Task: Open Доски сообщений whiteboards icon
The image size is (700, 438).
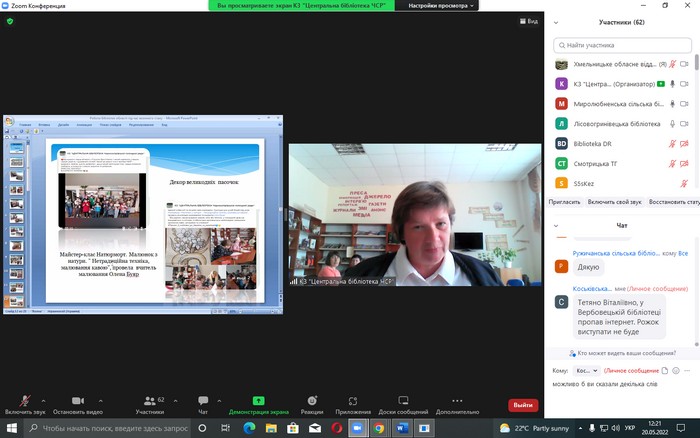Action: coord(403,399)
